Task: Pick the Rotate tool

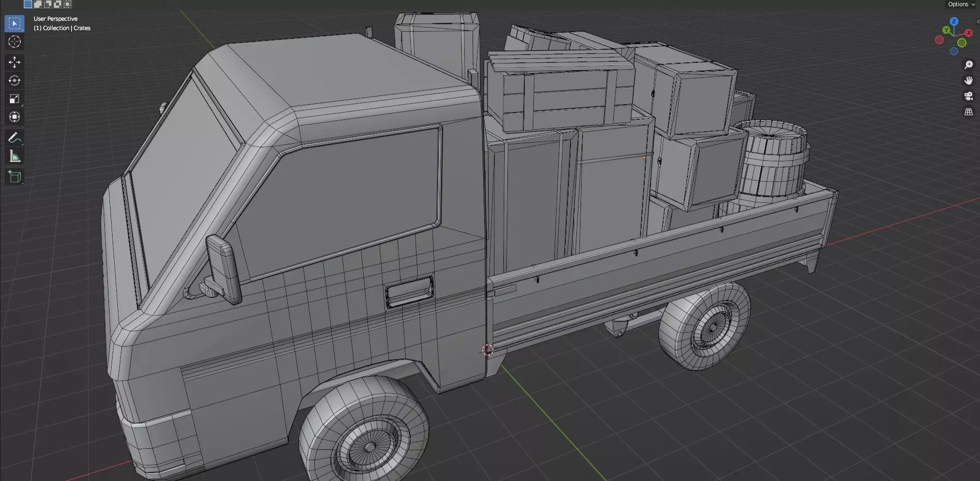Action: tap(15, 80)
